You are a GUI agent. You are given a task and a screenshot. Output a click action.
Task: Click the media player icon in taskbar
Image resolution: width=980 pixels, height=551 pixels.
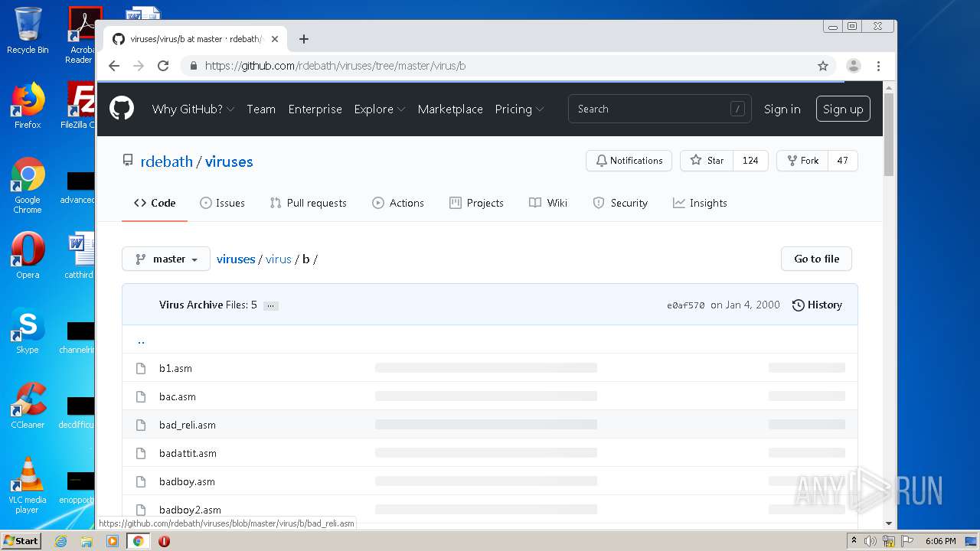tap(113, 541)
